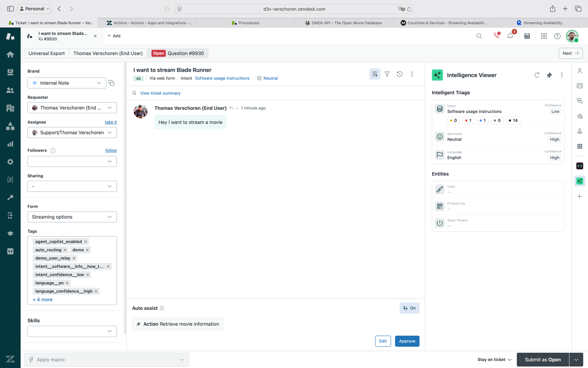This screenshot has height=368, width=588.
Task: Open the Knowledge book icon in right rail
Action: click(x=579, y=86)
